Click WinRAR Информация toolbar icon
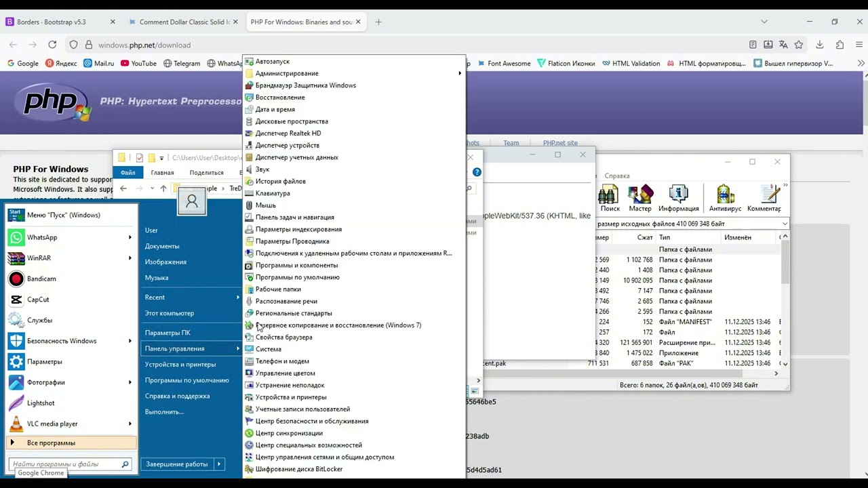This screenshot has width=868, height=488. coord(678,199)
